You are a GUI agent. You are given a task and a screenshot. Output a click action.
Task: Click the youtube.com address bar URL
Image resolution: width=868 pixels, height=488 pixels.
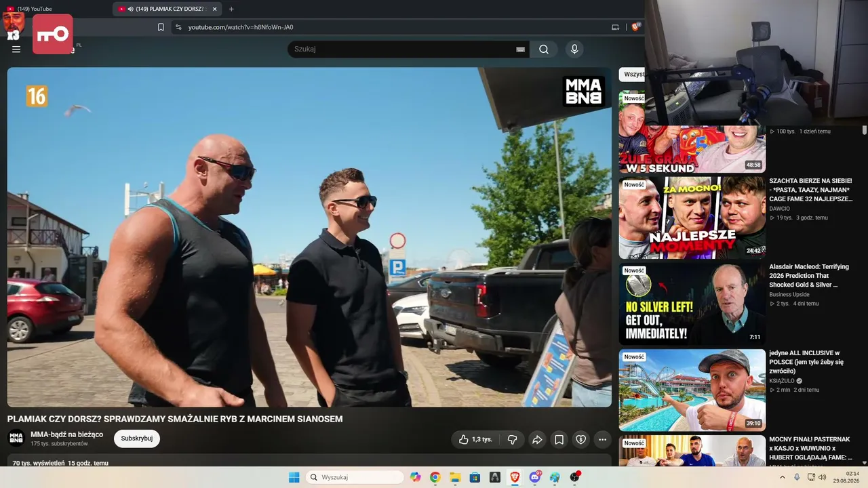[x=241, y=27]
